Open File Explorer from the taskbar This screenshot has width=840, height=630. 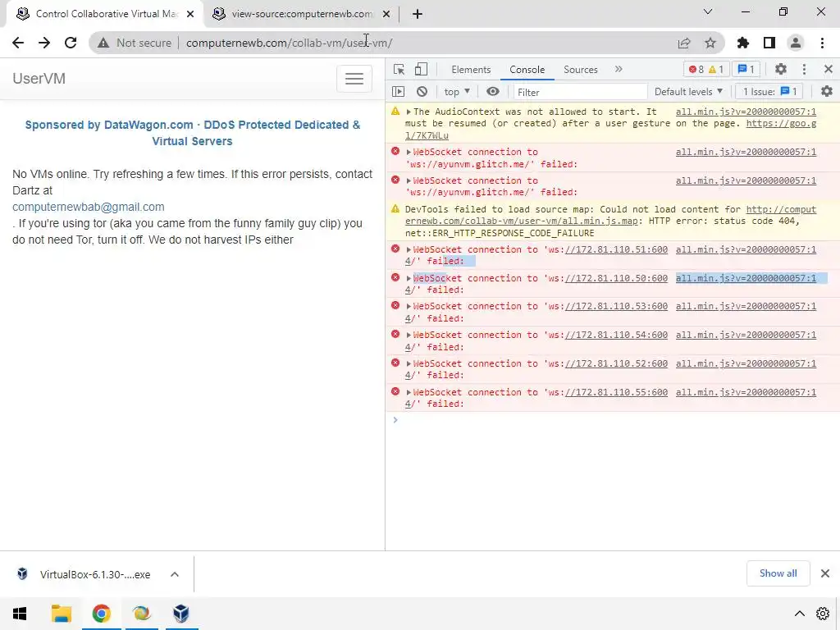tap(61, 614)
